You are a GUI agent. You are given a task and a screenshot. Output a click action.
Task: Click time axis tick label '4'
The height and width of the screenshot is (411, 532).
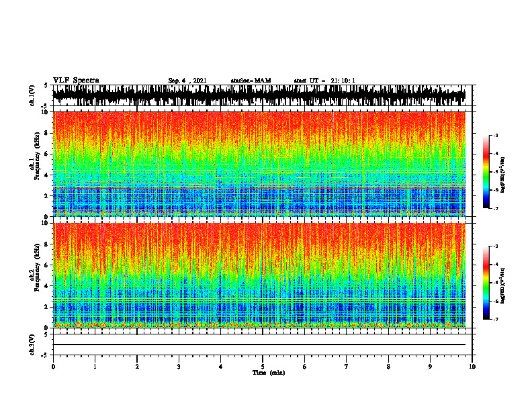[221, 367]
